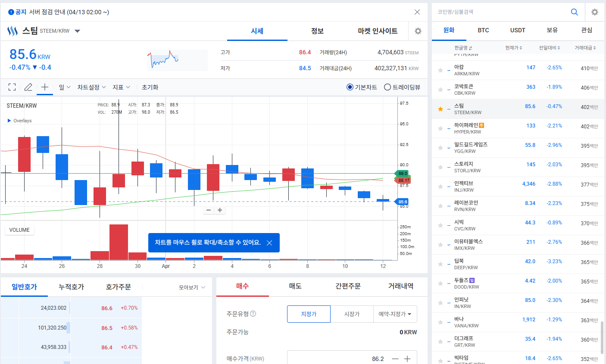Click the 86.5 ask price row
The image size is (606, 364).
pos(71,328)
